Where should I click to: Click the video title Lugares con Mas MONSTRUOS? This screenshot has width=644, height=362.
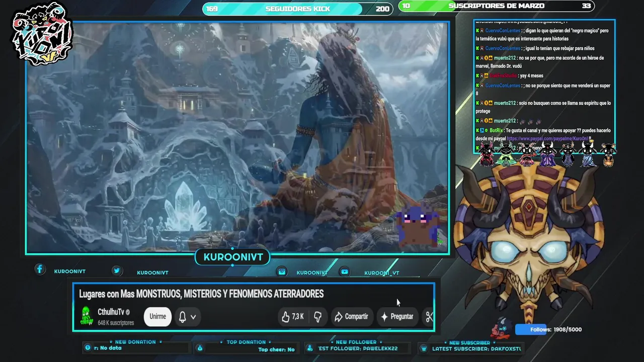(201, 294)
